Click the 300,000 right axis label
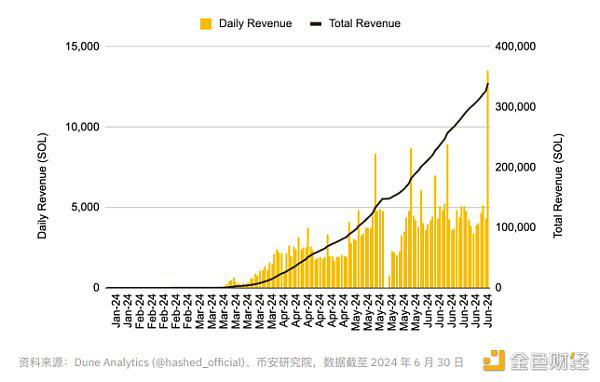 (515, 107)
